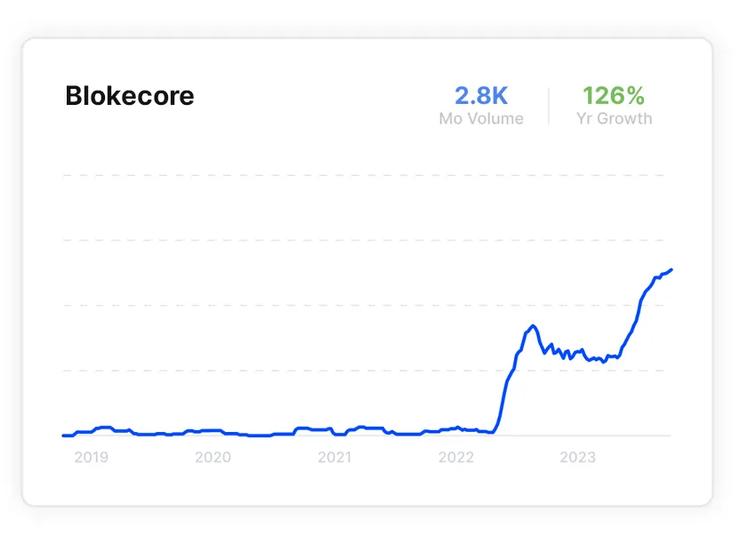740x560 pixels.
Task: Click the late-2022 peak of the line
Action: 533,326
